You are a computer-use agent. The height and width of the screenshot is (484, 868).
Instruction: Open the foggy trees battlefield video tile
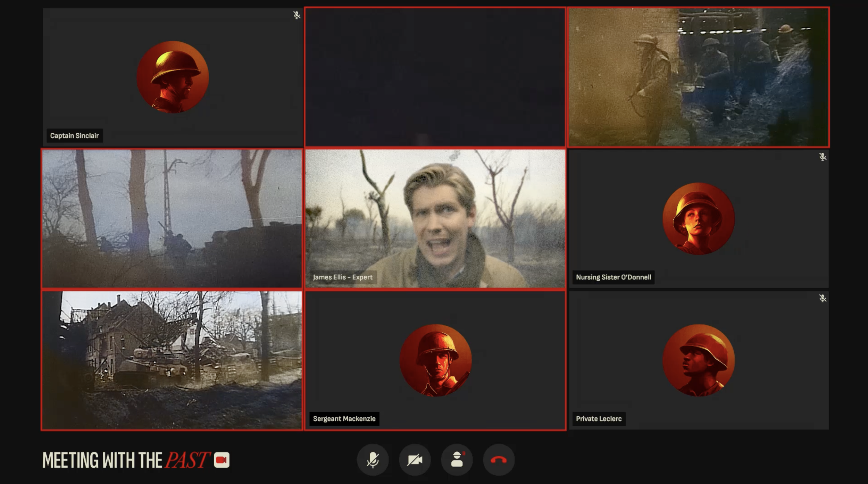172,219
